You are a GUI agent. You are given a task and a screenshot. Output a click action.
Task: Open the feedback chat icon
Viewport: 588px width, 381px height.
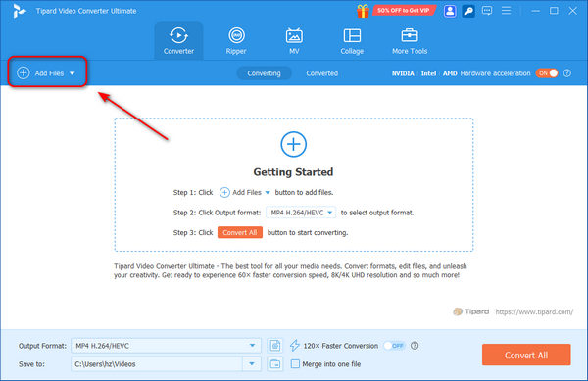tap(487, 11)
